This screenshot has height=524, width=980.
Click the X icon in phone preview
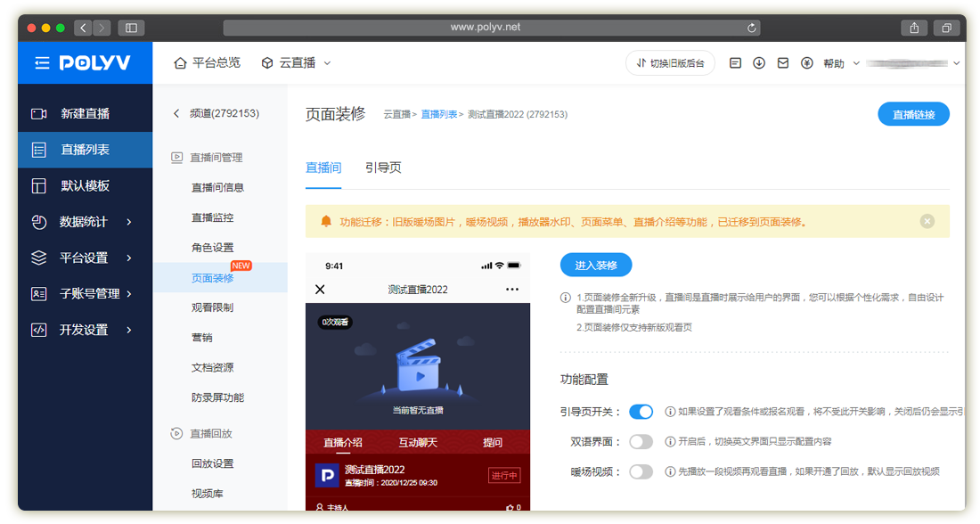point(321,290)
